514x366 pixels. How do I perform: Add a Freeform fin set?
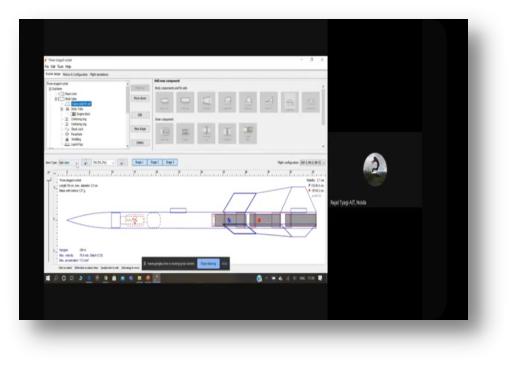[269, 102]
